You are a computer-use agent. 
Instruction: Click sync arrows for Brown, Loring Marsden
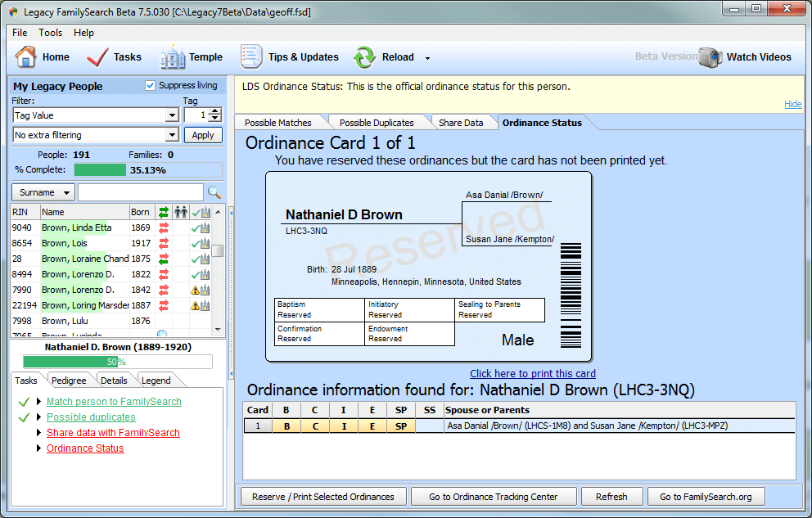(x=164, y=305)
